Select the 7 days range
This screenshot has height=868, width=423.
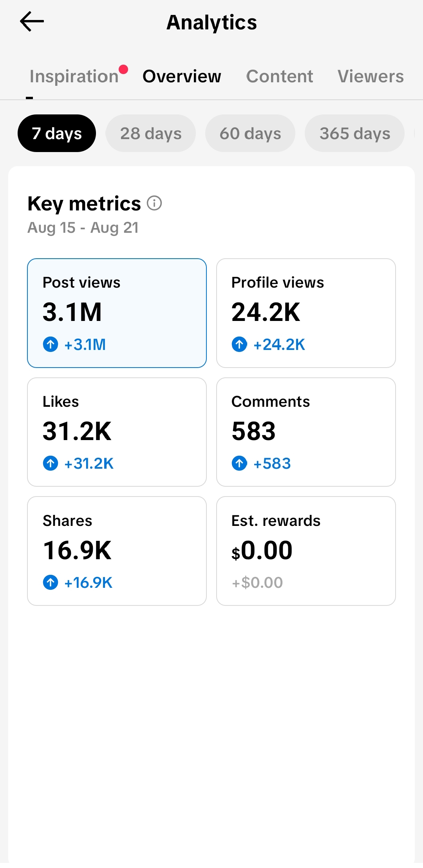57,133
